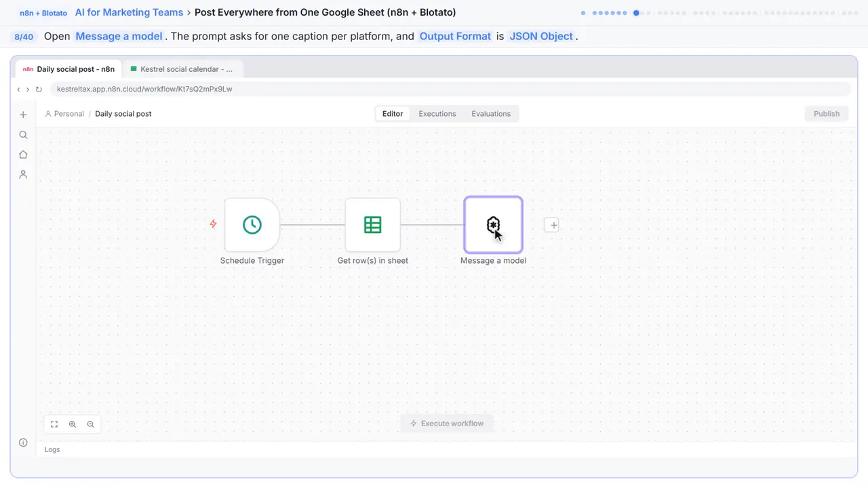Click the JSON Object highlighted term
Screen dimensions: 868x488
pyautogui.click(x=541, y=37)
